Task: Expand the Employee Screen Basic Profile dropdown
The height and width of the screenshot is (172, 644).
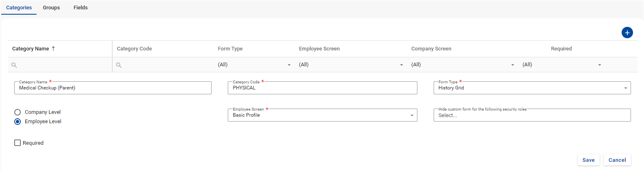Action: (412, 115)
